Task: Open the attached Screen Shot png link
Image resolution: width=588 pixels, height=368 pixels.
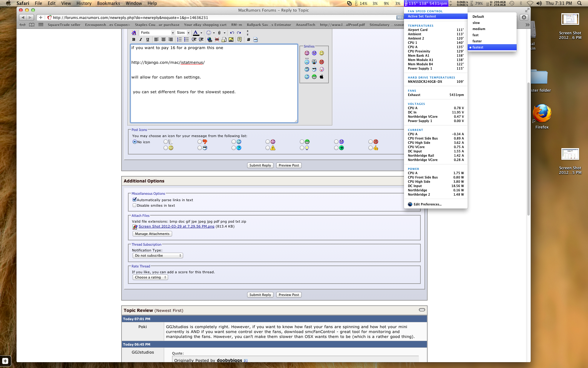Action: click(x=176, y=226)
